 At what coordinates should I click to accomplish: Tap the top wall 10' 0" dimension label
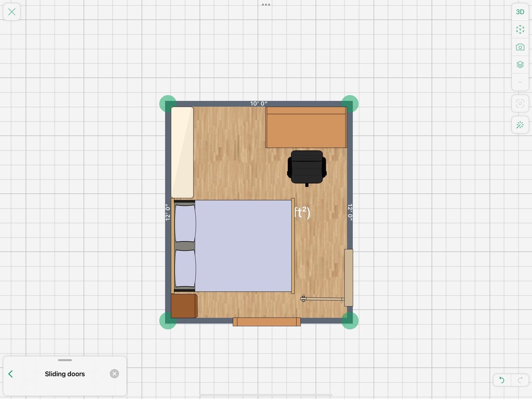click(259, 103)
